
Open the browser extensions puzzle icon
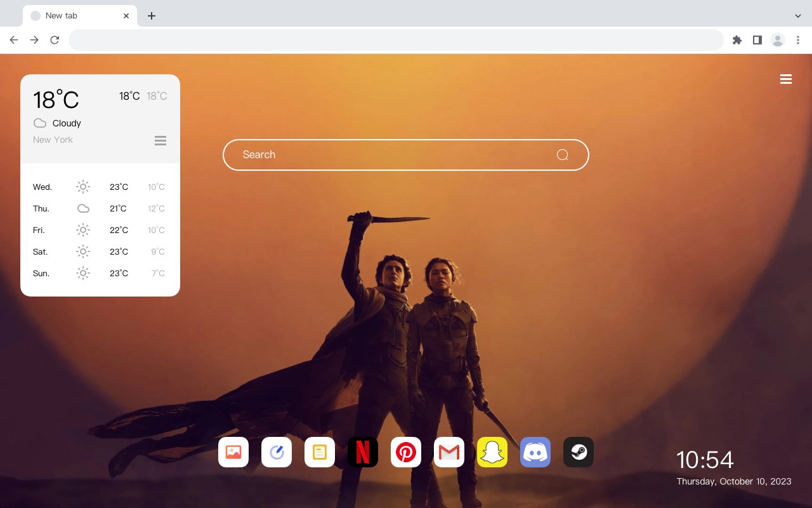tap(737, 40)
